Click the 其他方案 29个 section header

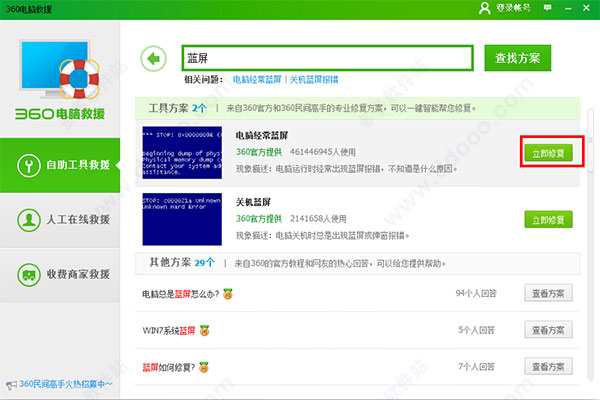(x=357, y=263)
